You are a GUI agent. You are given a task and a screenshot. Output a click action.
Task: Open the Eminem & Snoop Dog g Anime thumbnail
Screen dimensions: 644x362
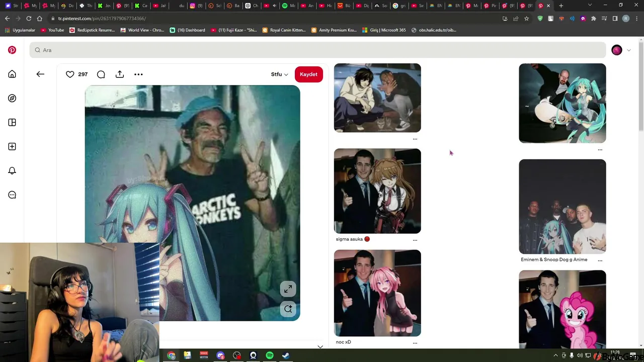(562, 207)
